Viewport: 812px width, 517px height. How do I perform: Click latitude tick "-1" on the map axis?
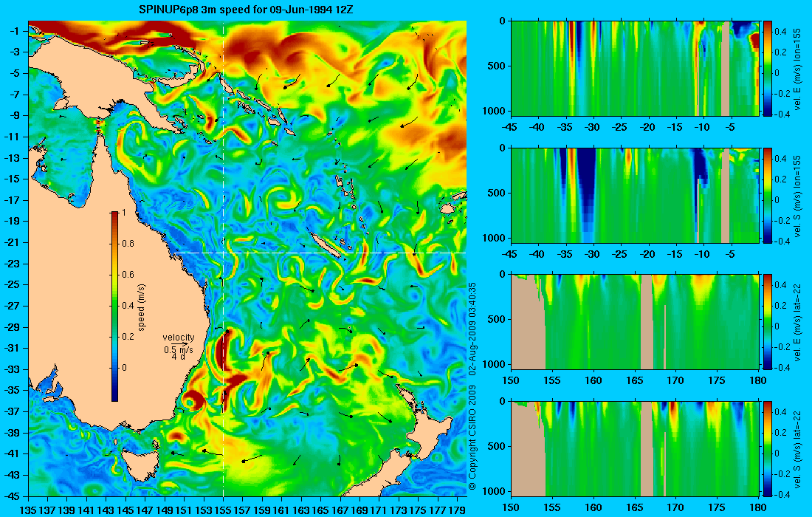pos(13,32)
